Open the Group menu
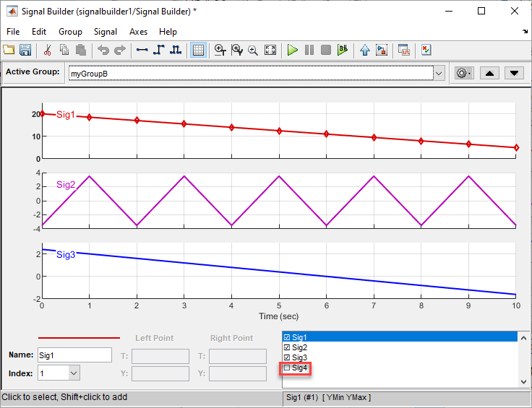 coord(70,32)
